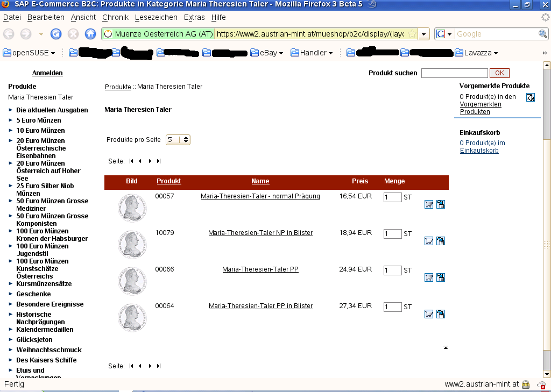Click the coin thumbnail for item 10079
Image resolution: width=551 pixels, height=392 pixels.
point(132,245)
